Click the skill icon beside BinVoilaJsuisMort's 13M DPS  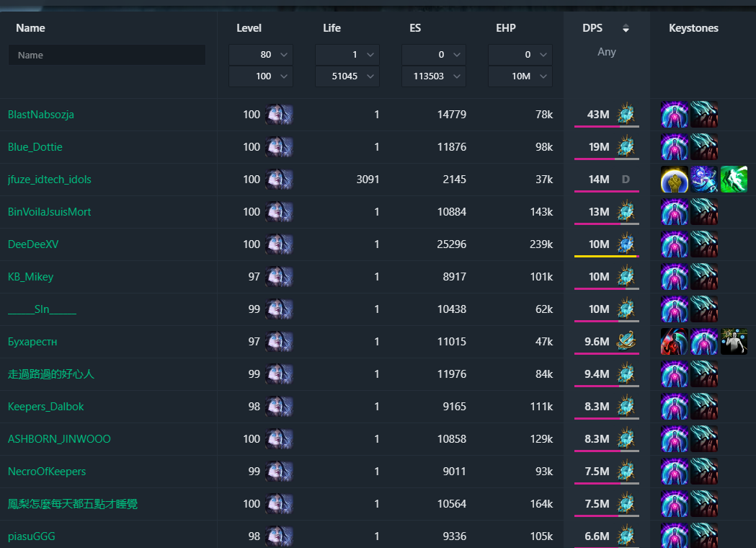[626, 211]
